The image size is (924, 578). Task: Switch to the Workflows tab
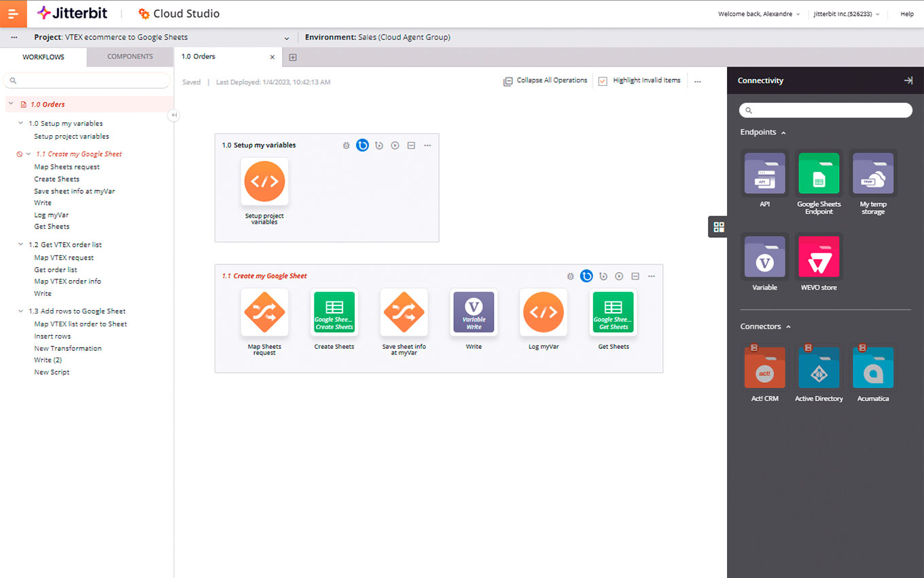43,57
